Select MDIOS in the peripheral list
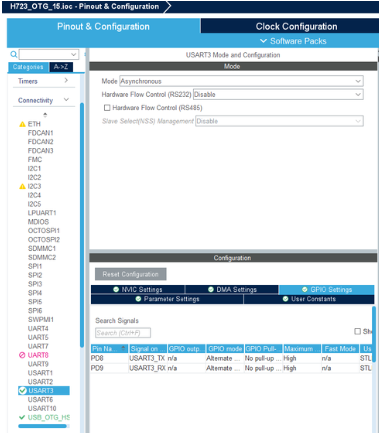This screenshot has width=379, height=433. (x=38, y=222)
